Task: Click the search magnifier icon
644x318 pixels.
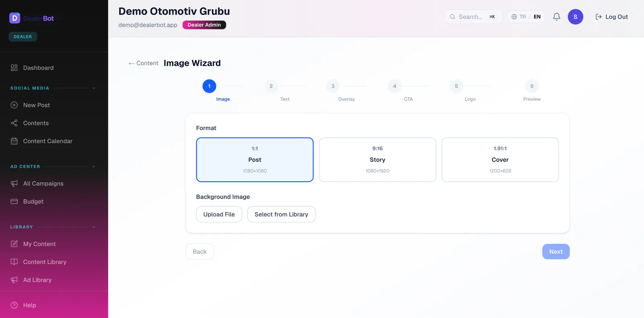Action: pos(452,17)
